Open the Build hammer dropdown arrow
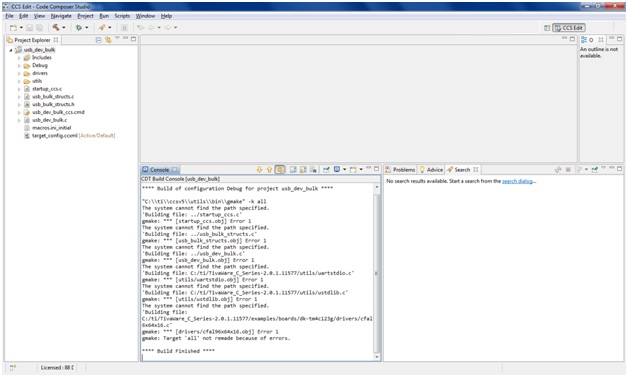 (64, 28)
